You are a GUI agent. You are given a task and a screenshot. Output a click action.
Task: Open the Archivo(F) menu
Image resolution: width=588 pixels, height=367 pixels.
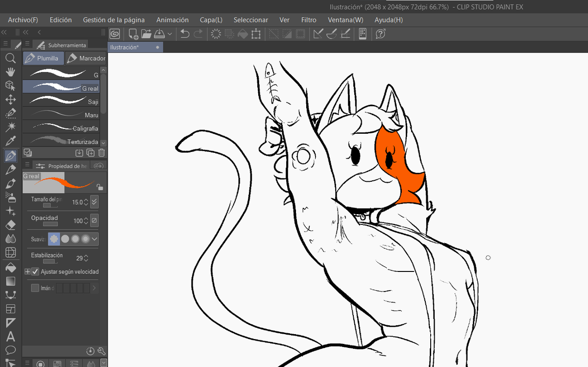click(x=23, y=20)
